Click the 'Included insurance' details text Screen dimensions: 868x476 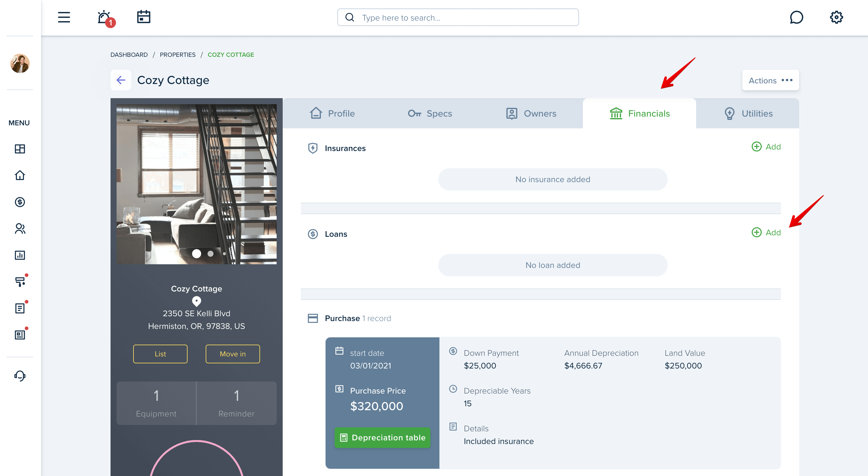click(x=499, y=441)
